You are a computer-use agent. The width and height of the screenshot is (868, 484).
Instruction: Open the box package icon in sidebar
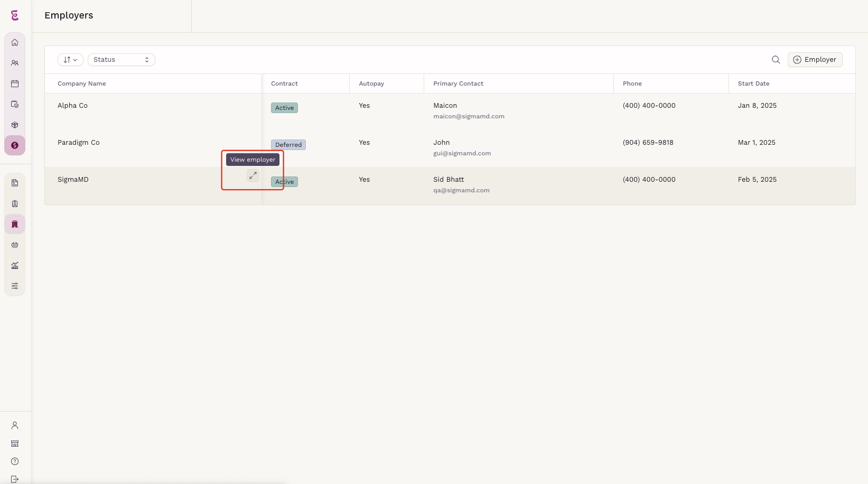click(15, 125)
